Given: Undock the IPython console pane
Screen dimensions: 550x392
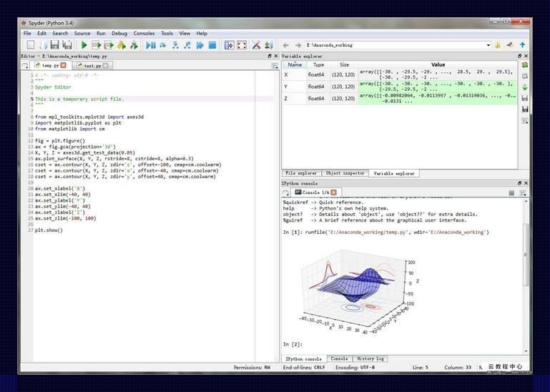Looking at the screenshot, I should click(x=519, y=183).
